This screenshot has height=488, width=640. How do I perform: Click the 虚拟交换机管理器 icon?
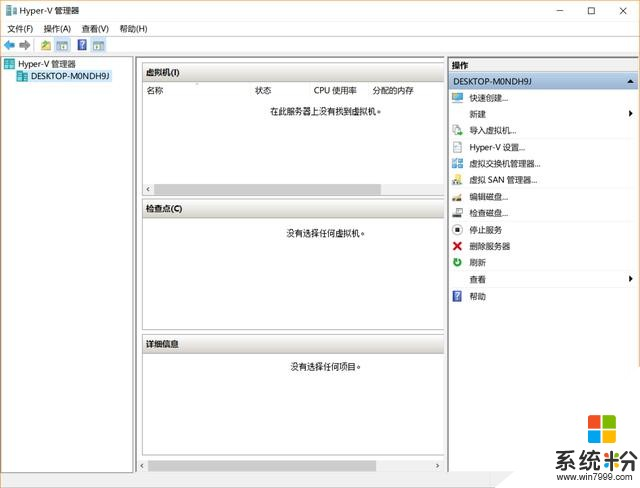pos(458,164)
